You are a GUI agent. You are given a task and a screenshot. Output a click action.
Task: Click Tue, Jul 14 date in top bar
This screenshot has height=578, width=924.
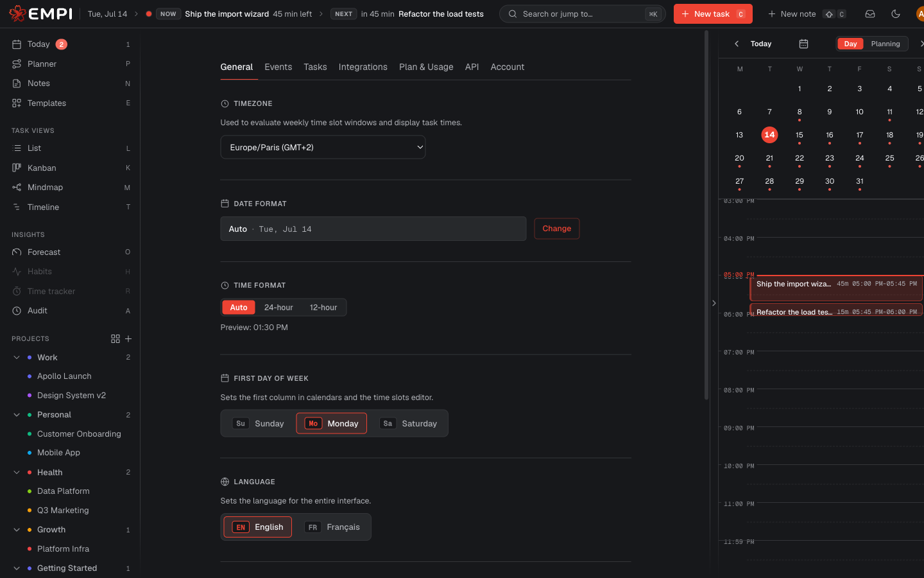107,13
